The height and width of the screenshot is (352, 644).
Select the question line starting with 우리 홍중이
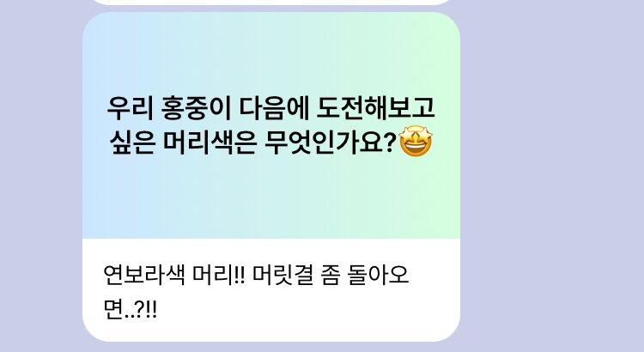(x=270, y=108)
